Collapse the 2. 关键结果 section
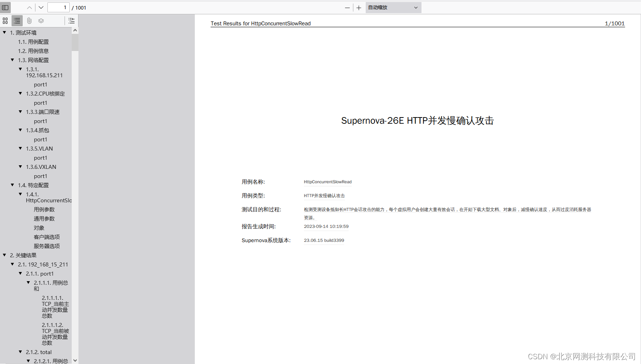The image size is (641, 364). (x=4, y=255)
